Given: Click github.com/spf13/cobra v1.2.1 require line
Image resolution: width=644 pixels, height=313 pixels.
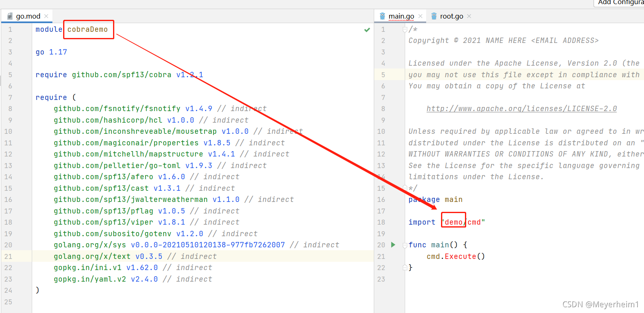Looking at the screenshot, I should [x=119, y=75].
